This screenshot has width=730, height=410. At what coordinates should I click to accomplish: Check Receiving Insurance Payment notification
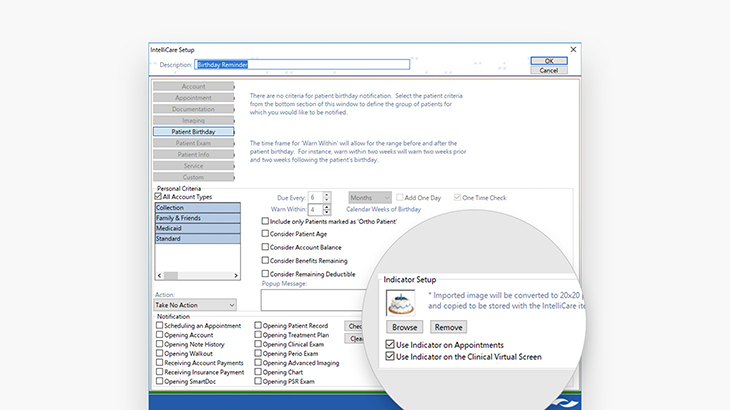[159, 372]
